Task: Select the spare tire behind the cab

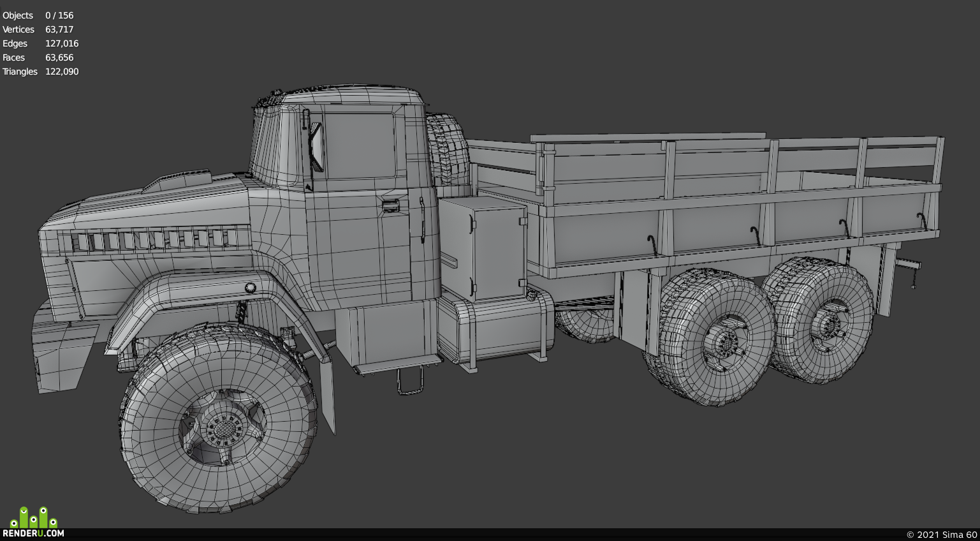Action: tap(448, 153)
